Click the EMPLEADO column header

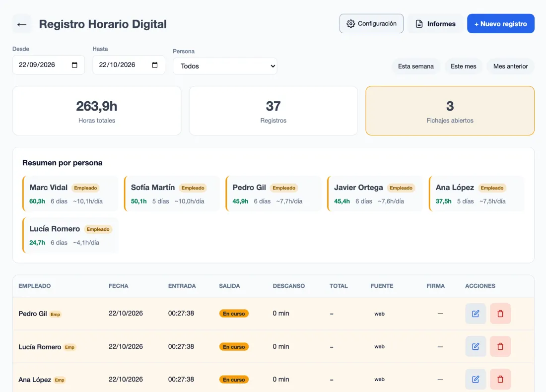click(34, 286)
